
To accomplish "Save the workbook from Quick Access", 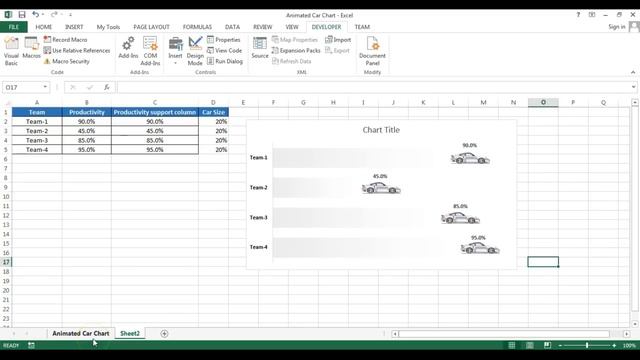I will tap(22, 15).
